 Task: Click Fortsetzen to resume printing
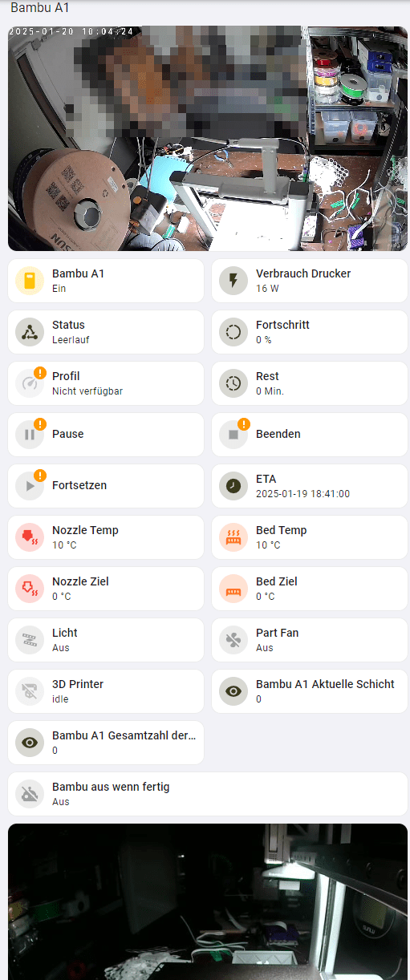click(x=106, y=486)
